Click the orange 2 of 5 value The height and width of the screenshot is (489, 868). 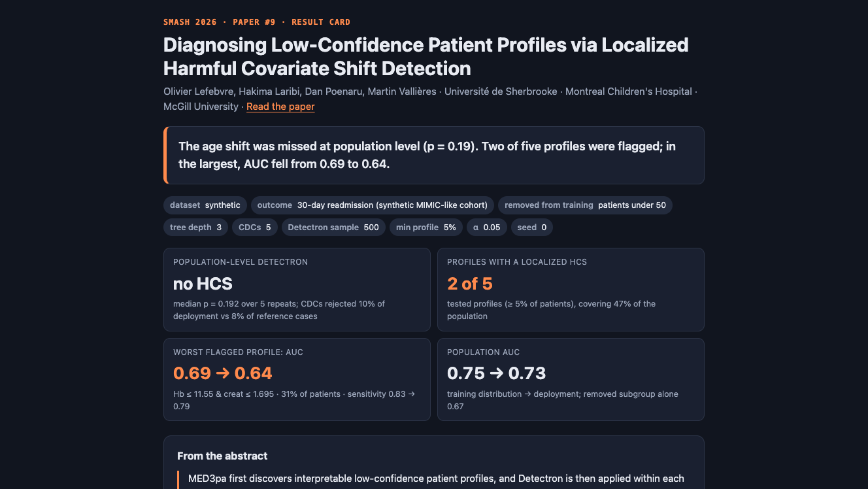tap(470, 284)
